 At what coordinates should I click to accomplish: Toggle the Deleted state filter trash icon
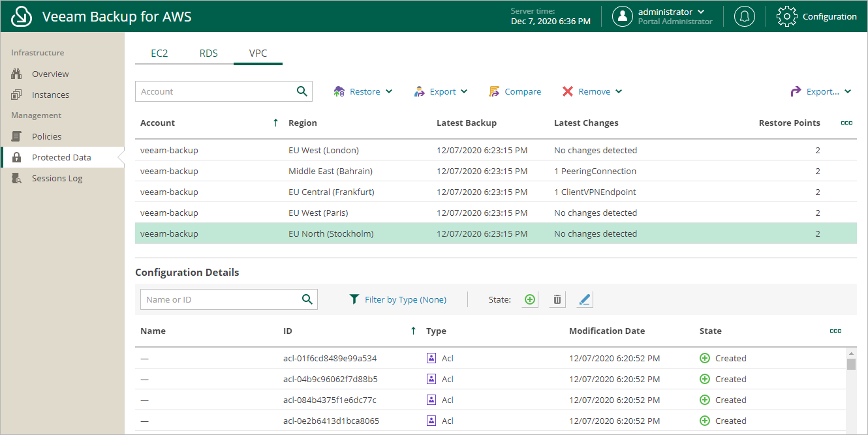coord(557,299)
